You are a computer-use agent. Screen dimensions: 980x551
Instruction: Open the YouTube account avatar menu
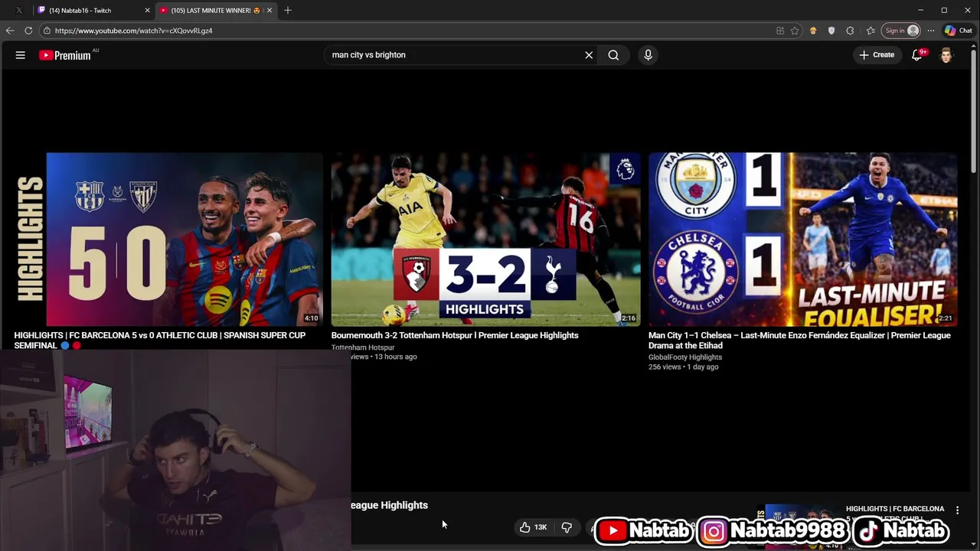946,55
